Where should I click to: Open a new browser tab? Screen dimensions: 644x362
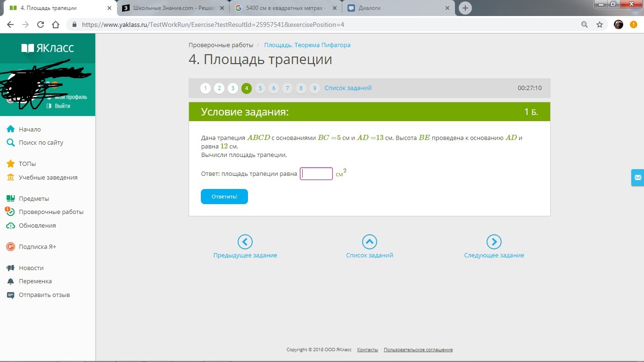pos(465,8)
